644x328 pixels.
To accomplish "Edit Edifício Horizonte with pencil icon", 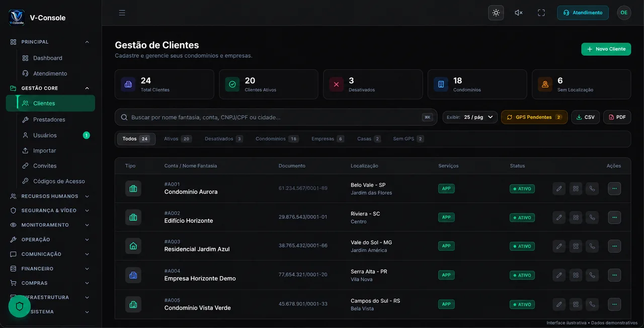I will [x=559, y=218].
